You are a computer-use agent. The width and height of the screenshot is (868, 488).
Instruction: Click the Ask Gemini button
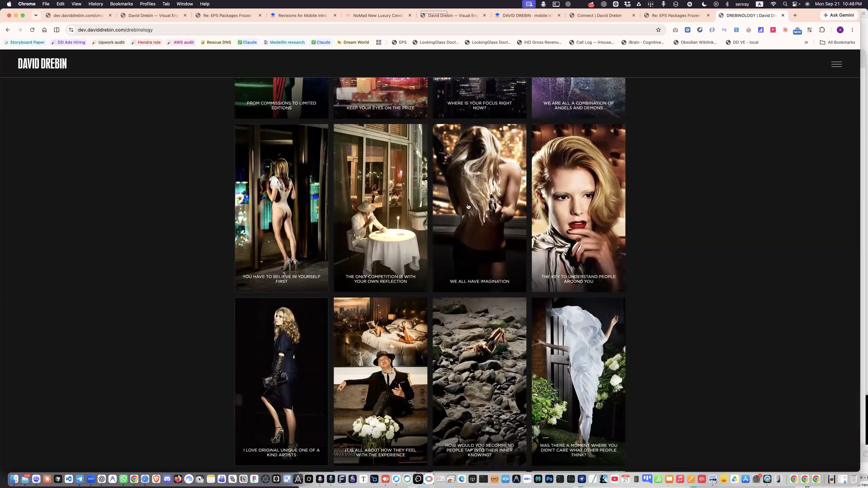coord(839,15)
